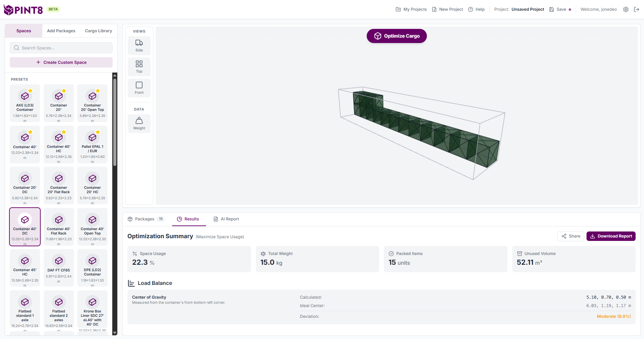Toggle favorite star on Container 40' HC
Viewport: 644px width, 339px height.
point(64,132)
